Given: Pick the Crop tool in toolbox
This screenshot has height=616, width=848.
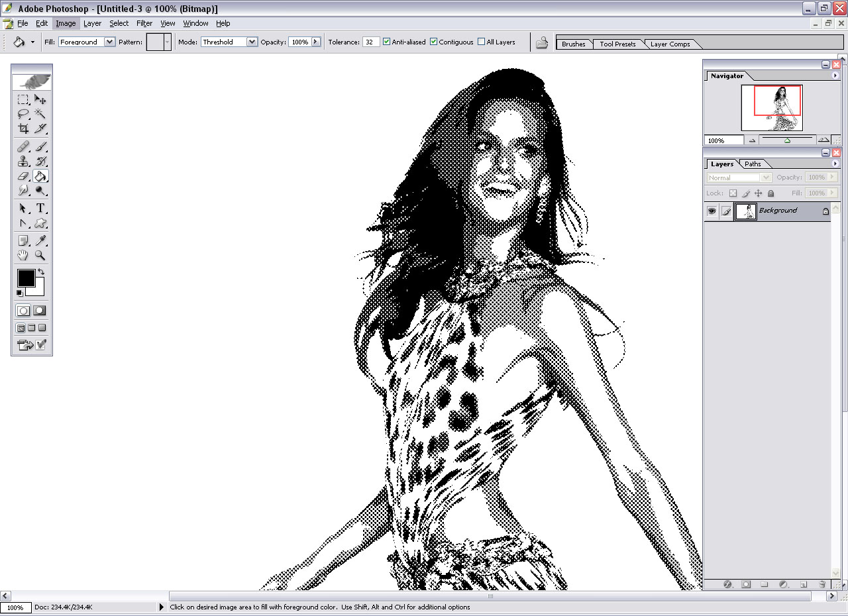Looking at the screenshot, I should 23,128.
